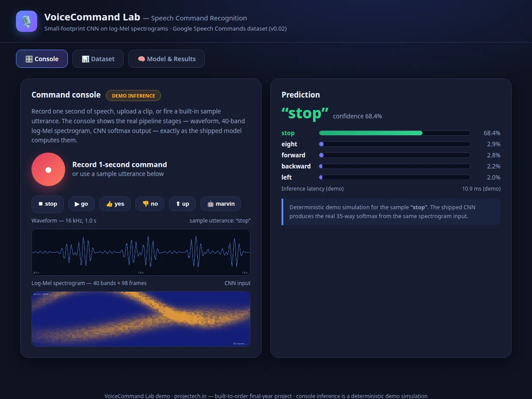Open the Model & Results tab
Viewport: 532px width, 399px height.
click(166, 59)
